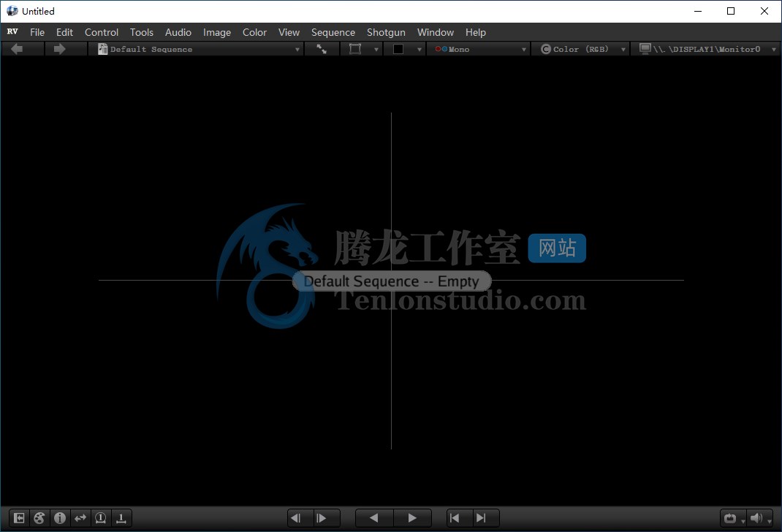Open the View menu
This screenshot has width=782, height=532.
(x=289, y=32)
